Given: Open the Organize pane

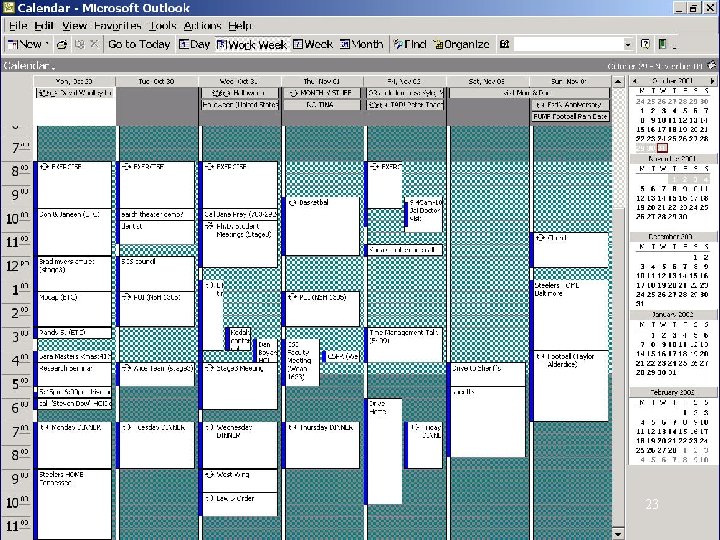Looking at the screenshot, I should click(x=461, y=45).
